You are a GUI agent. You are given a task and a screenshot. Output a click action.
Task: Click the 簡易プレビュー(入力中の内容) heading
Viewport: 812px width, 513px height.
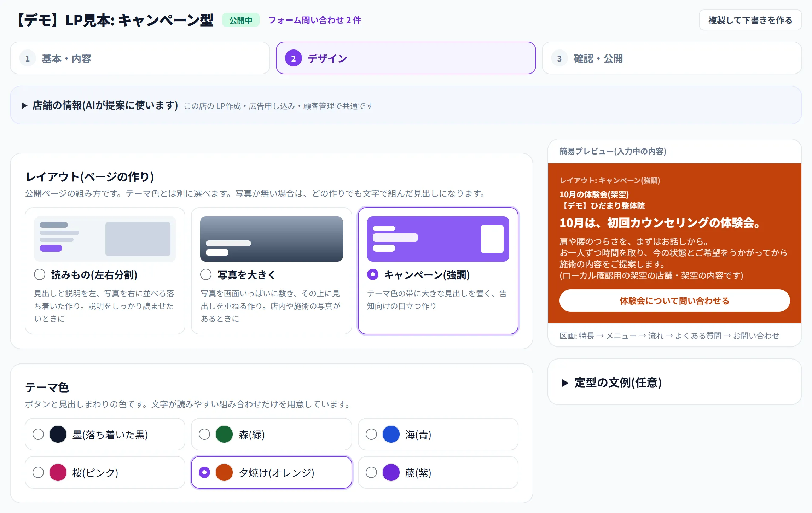point(613,151)
